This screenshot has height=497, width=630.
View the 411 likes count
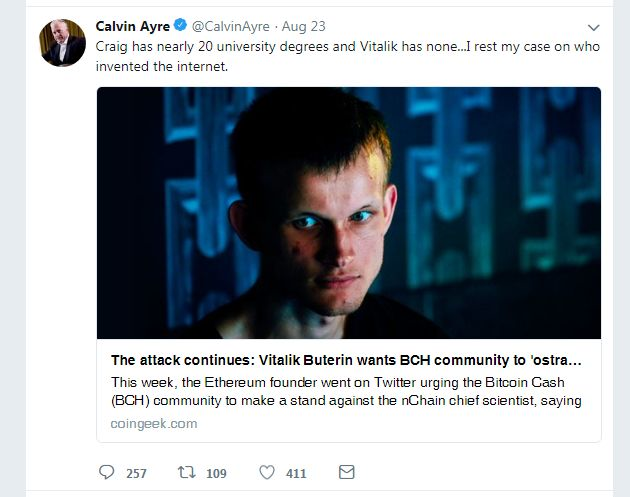[x=296, y=473]
